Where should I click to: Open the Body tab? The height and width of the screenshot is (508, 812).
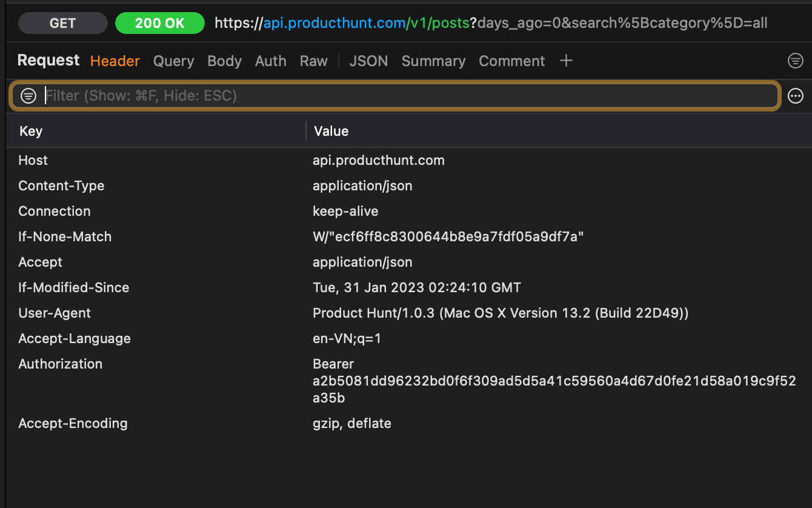pos(224,61)
